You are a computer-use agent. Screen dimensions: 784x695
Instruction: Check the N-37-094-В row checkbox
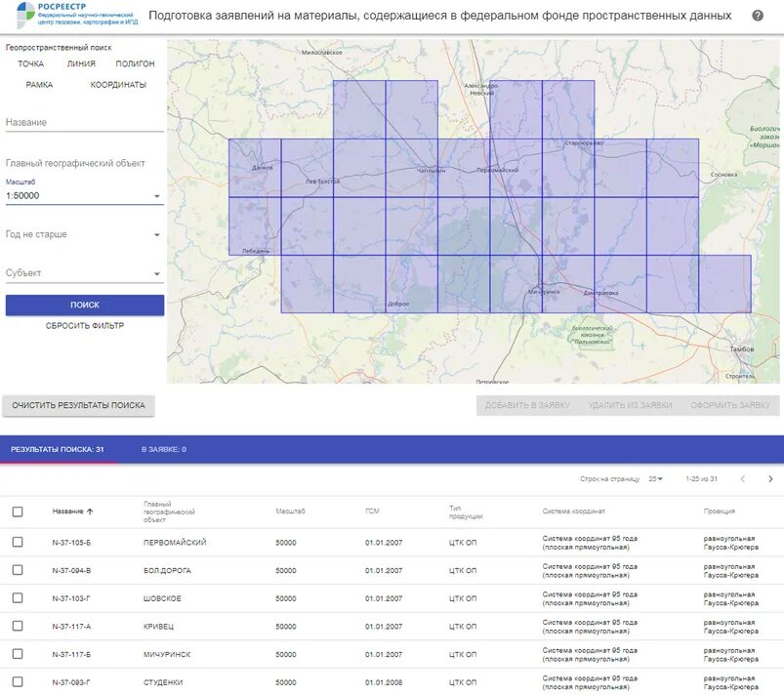[18, 570]
